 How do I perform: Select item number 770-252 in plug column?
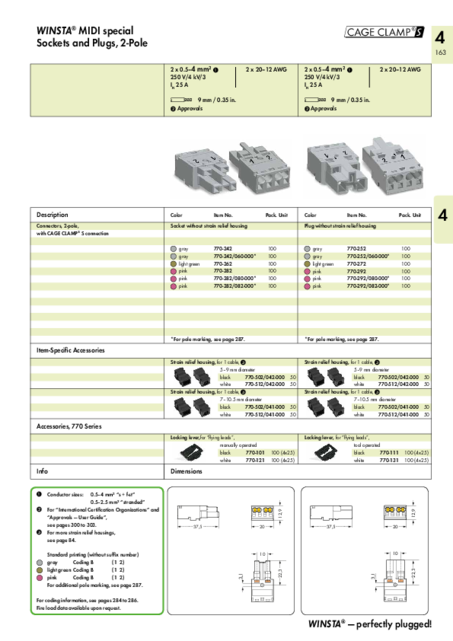(x=357, y=249)
